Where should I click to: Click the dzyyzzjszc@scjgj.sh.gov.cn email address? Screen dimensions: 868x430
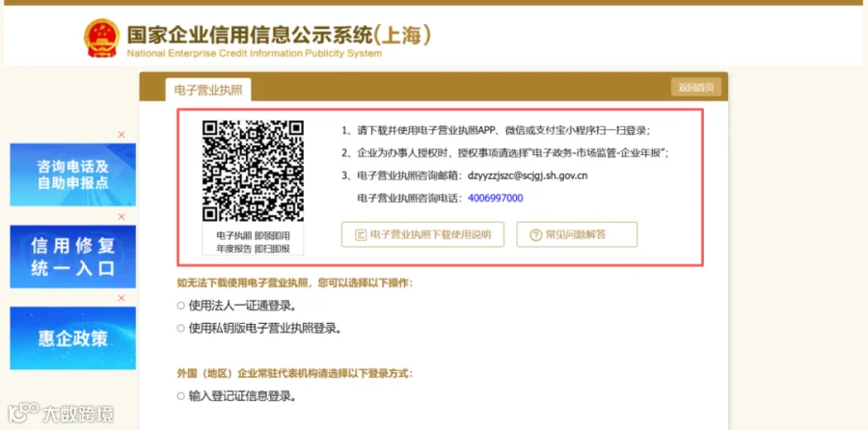(528, 176)
